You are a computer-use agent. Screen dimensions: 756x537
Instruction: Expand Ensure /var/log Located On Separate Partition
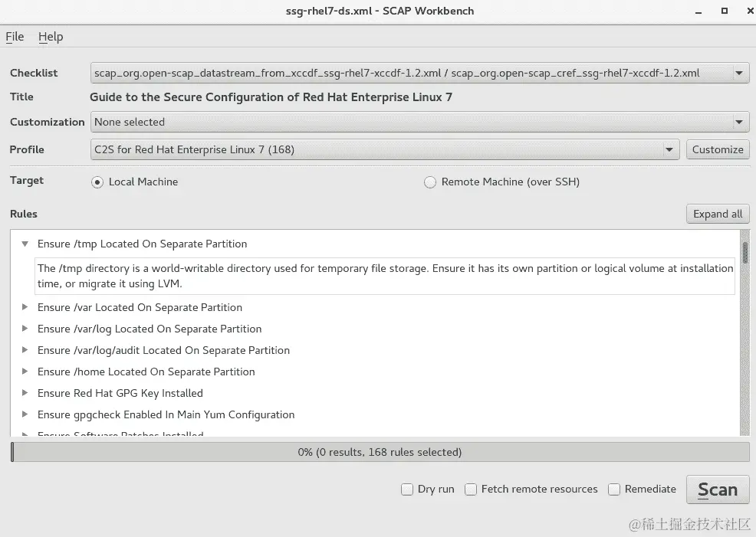[x=25, y=329]
